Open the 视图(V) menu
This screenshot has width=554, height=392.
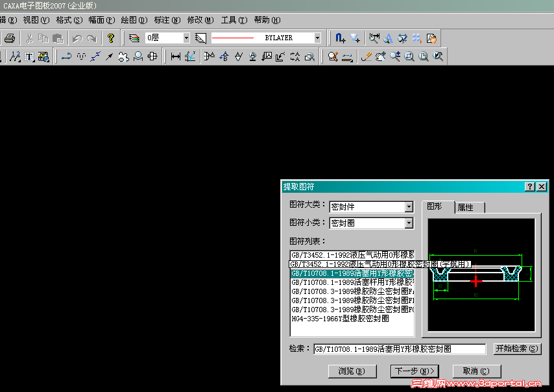pyautogui.click(x=36, y=20)
